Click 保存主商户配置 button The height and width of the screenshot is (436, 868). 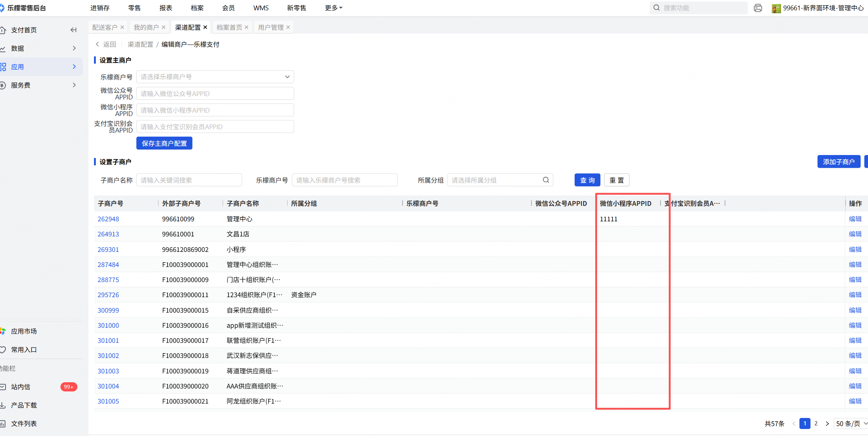point(164,143)
